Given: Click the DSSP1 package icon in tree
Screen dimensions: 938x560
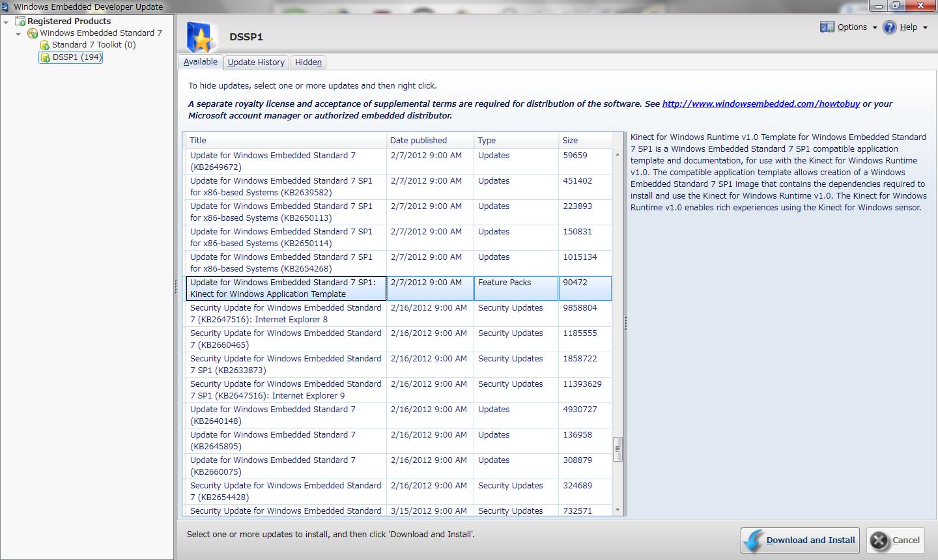Looking at the screenshot, I should (45, 57).
